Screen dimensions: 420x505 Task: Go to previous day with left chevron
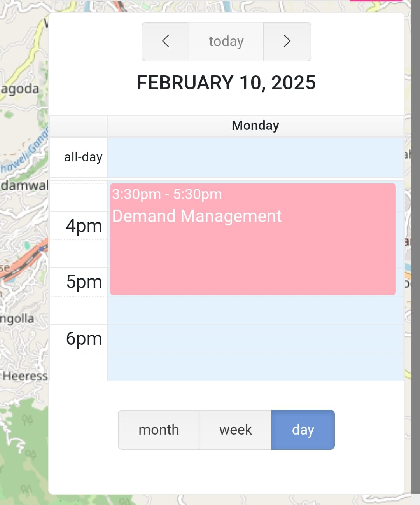(166, 41)
